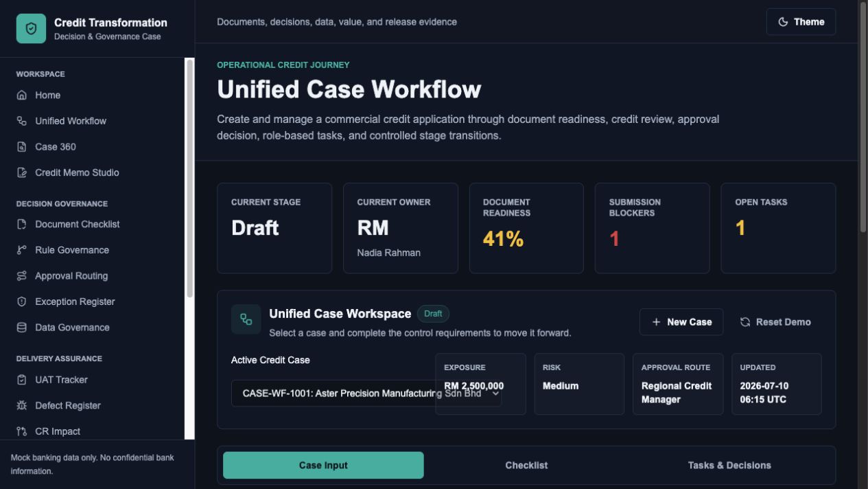
Task: Click the Exception Register shield icon
Action: pos(22,302)
